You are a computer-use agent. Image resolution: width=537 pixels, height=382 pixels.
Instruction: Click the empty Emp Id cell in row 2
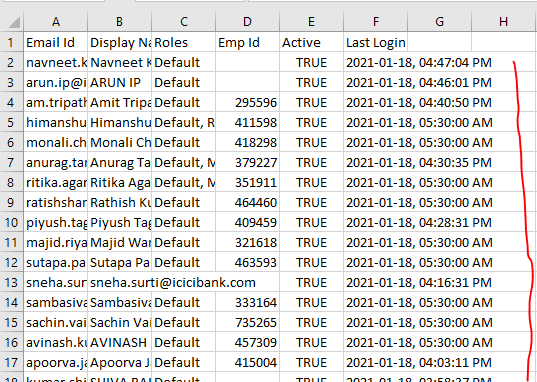pos(247,62)
